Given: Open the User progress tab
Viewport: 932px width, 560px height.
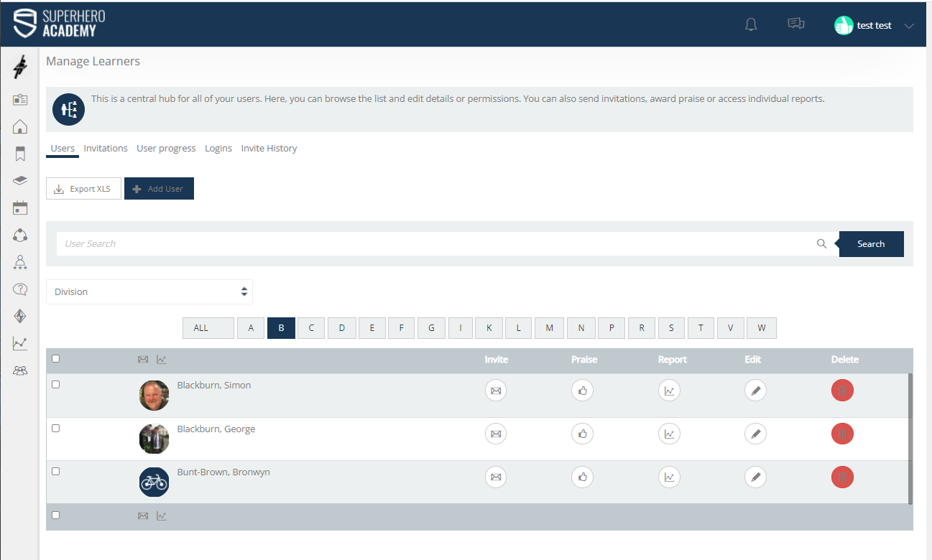Looking at the screenshot, I should tap(166, 149).
